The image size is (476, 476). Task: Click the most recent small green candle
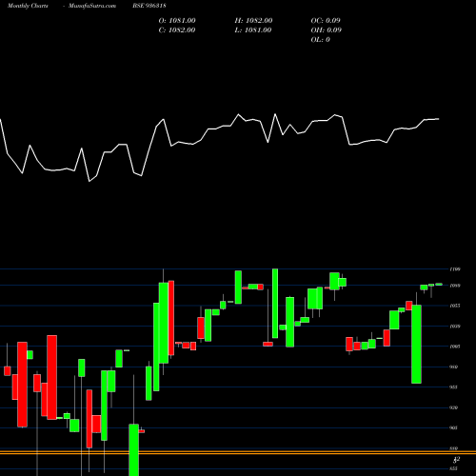[x=439, y=285]
